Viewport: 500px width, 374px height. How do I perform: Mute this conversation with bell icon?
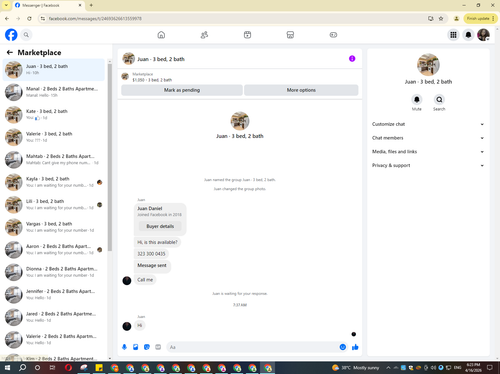coord(417,99)
